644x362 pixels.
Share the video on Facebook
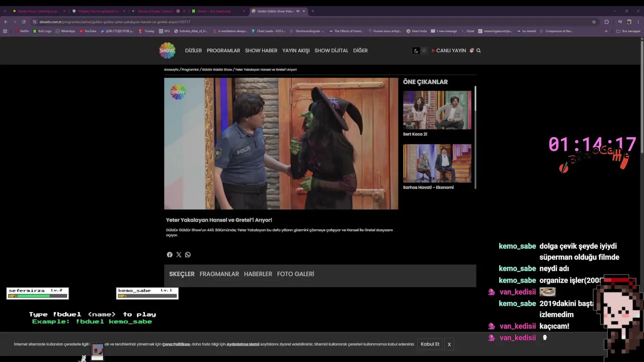[170, 255]
